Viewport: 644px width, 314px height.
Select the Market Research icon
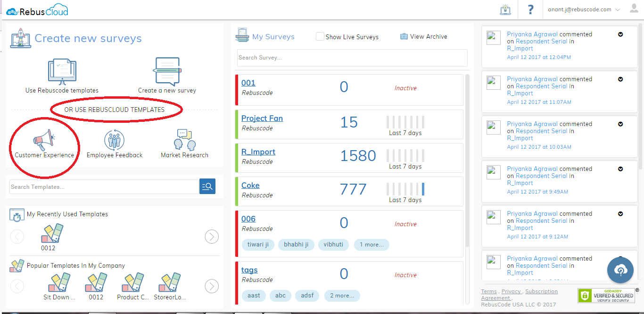[x=184, y=140]
